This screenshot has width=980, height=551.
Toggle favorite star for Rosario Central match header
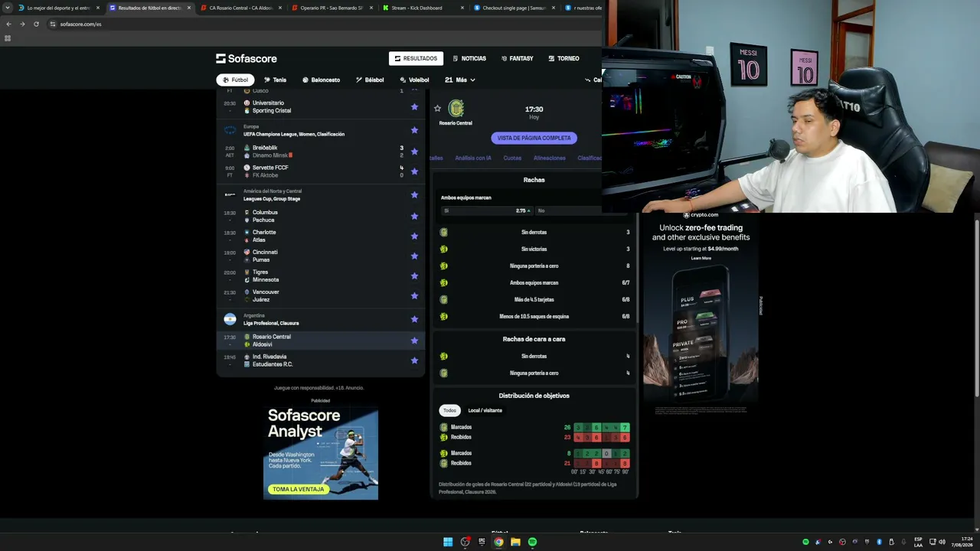pyautogui.click(x=437, y=109)
